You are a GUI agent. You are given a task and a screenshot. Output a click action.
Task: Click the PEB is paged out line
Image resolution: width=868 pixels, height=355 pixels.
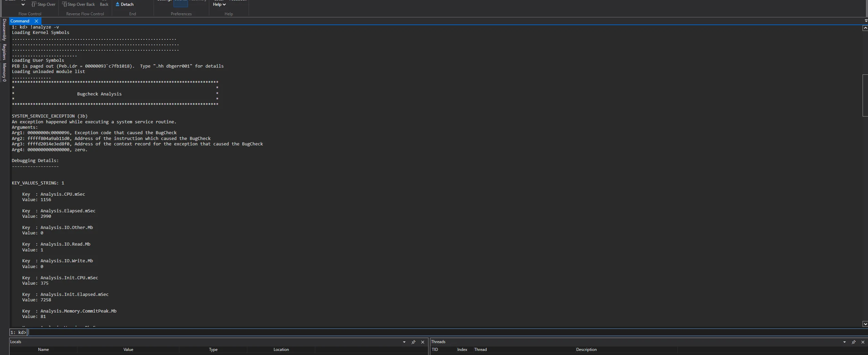click(x=118, y=66)
